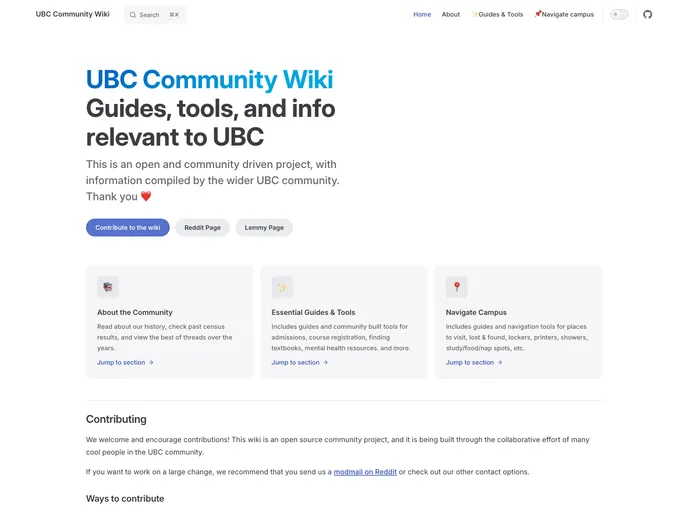Select the Essential Guides & Tools card title

coord(313,312)
